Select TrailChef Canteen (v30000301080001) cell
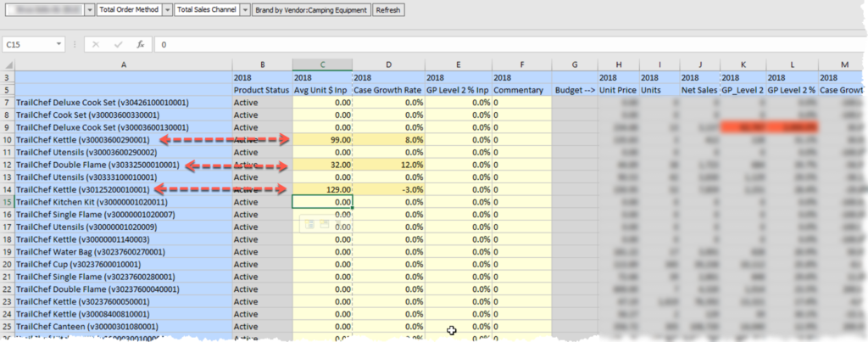This screenshot has width=868, height=342. tap(124, 327)
